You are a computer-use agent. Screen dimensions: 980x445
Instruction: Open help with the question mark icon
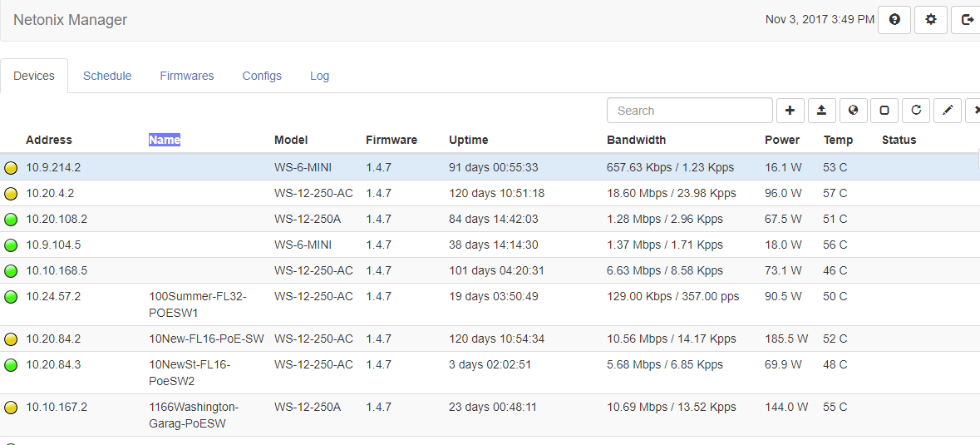point(894,19)
